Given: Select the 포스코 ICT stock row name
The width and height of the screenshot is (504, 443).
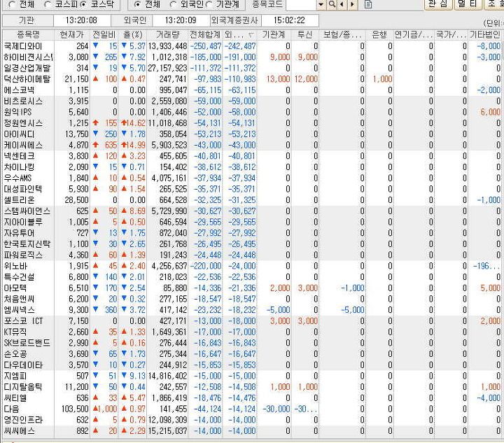Looking at the screenshot, I should (23, 321).
